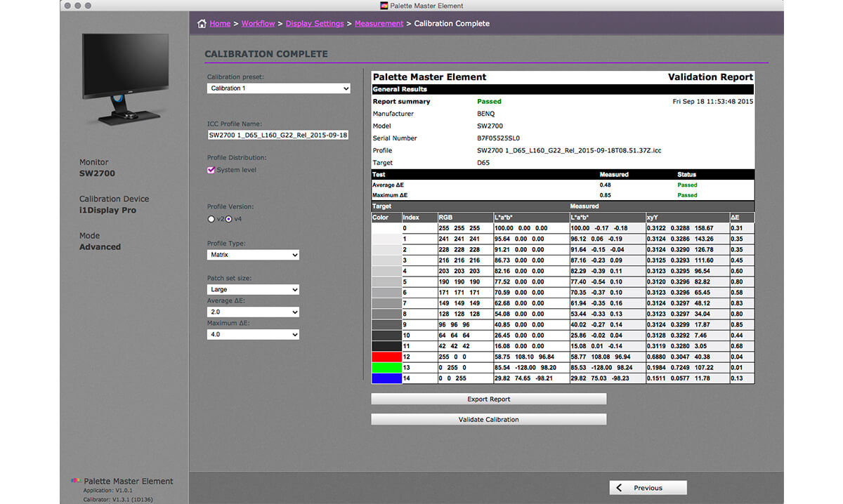
Task: Open the Maximum ΔE dropdown
Action: tap(253, 334)
